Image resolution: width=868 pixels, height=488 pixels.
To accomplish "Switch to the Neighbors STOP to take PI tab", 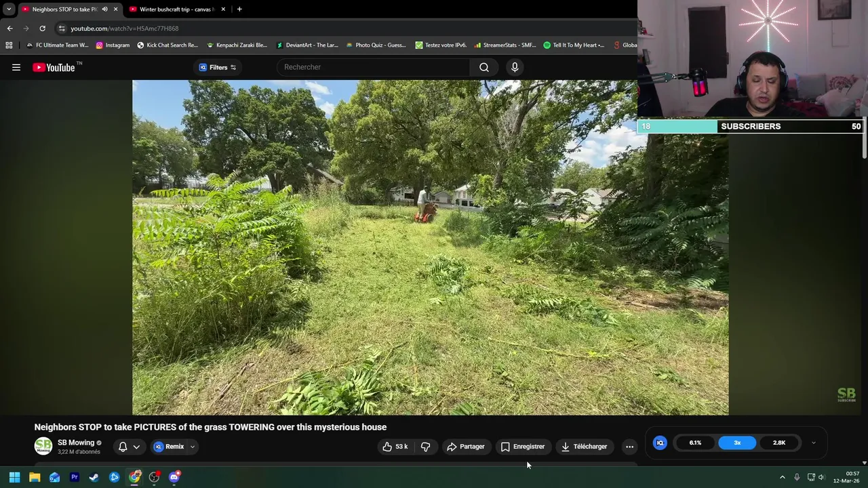I will click(x=64, y=9).
